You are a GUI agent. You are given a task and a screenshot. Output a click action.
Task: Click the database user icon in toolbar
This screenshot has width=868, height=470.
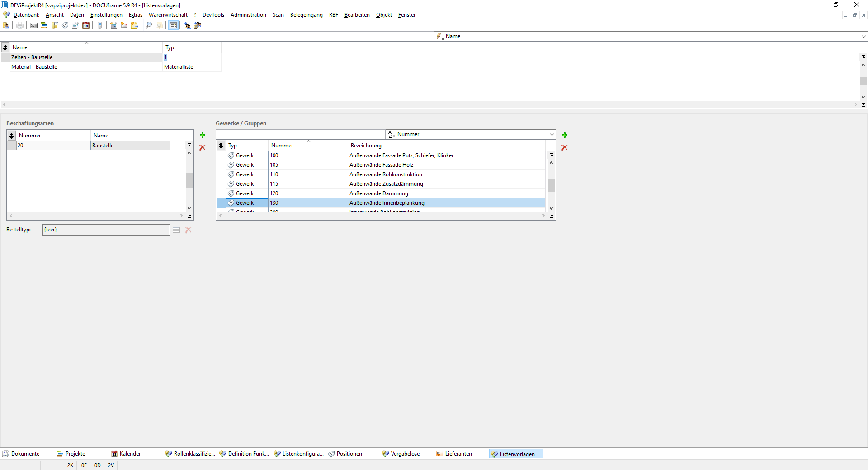point(6,25)
